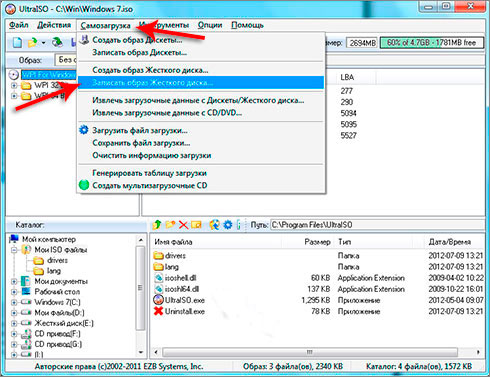
Task: Click the total size field showing 2694MB
Action: [362, 43]
